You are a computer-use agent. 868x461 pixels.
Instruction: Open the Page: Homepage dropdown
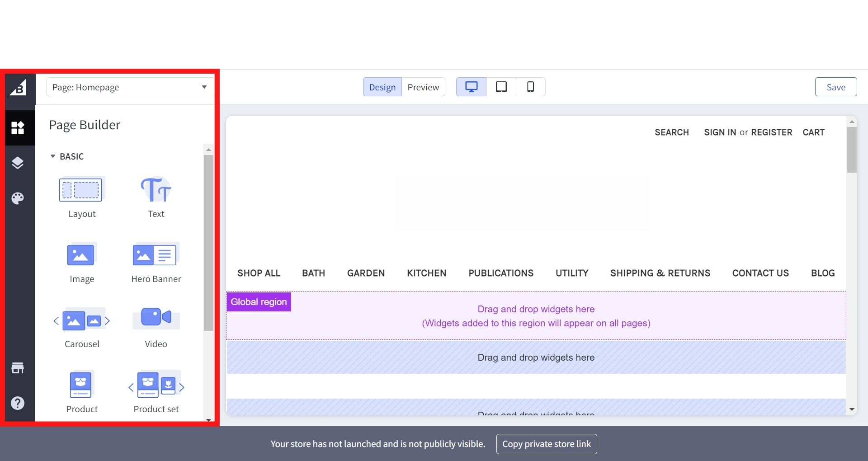[130, 87]
